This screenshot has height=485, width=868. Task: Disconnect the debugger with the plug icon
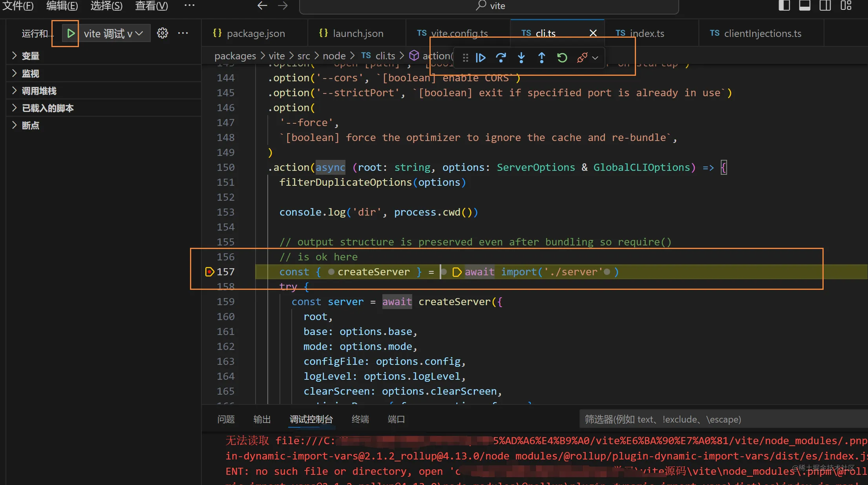(x=582, y=58)
